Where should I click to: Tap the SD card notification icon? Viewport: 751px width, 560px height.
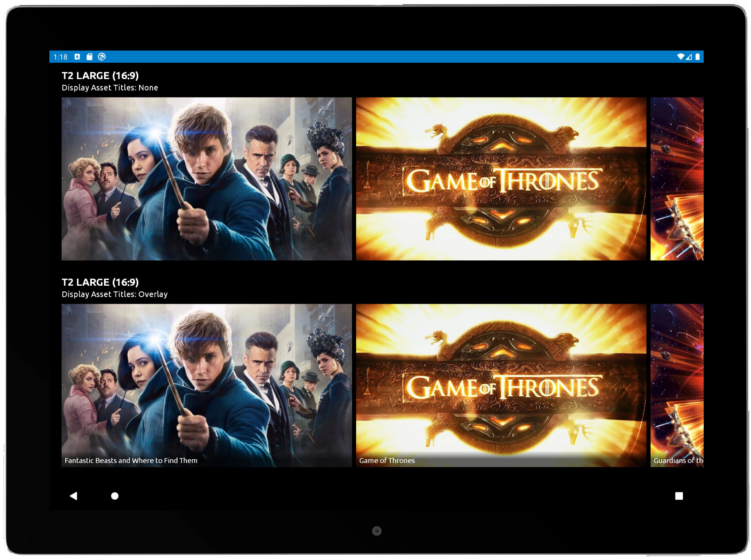pos(89,57)
